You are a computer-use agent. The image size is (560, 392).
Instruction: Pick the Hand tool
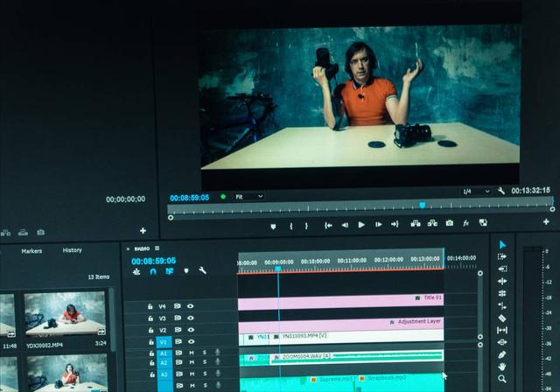502,367
